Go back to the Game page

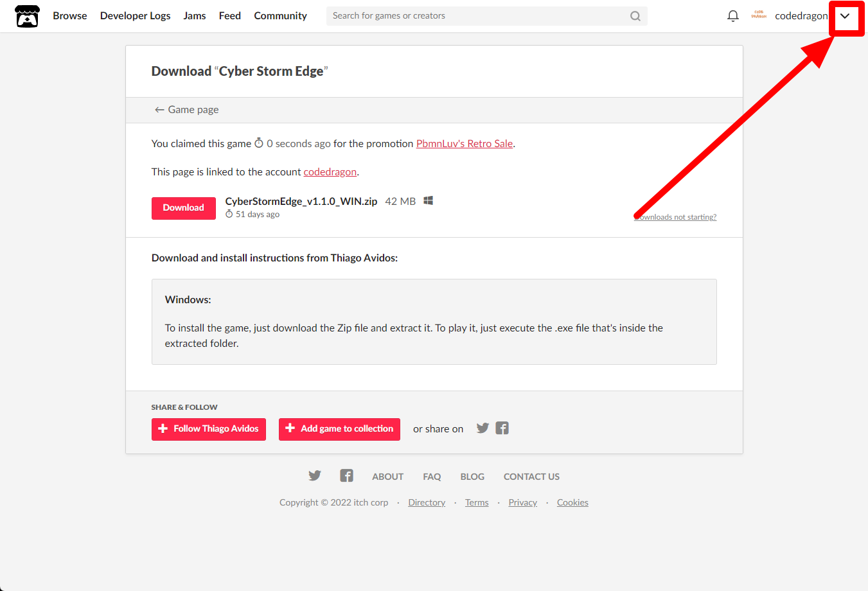(x=186, y=110)
